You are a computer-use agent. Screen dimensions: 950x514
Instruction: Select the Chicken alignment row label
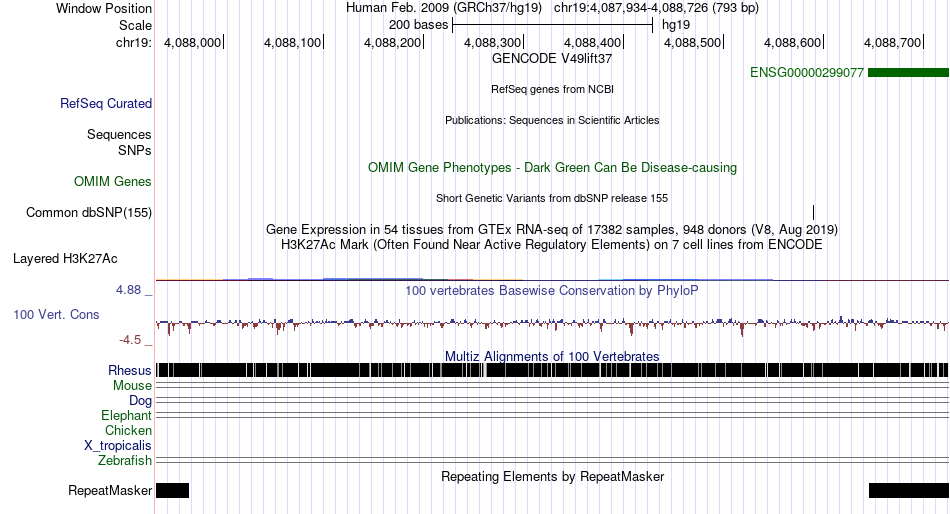tap(128, 430)
